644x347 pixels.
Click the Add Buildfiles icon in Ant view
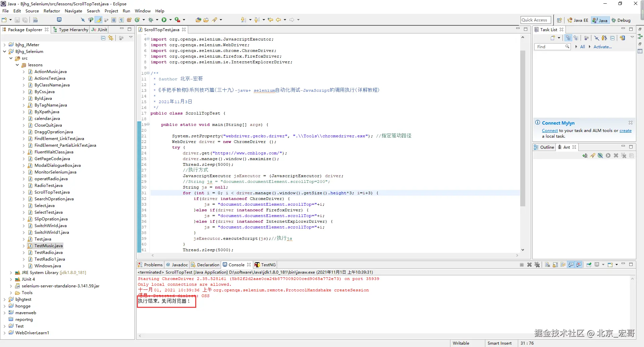[x=585, y=156]
